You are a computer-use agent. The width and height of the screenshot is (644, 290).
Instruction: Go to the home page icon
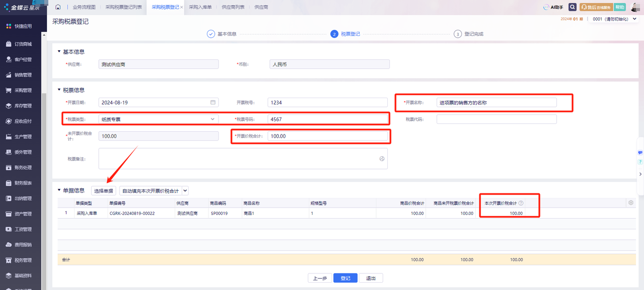tap(58, 7)
